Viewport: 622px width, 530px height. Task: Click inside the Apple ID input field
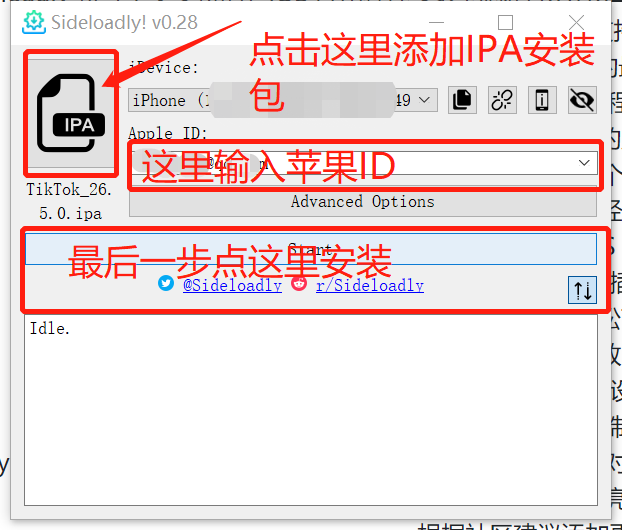363,163
